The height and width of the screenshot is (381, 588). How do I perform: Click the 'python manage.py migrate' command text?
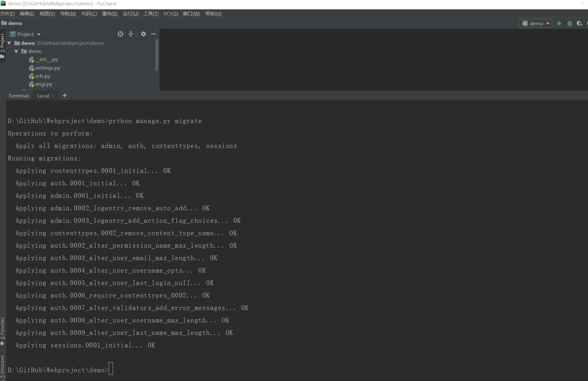(155, 121)
